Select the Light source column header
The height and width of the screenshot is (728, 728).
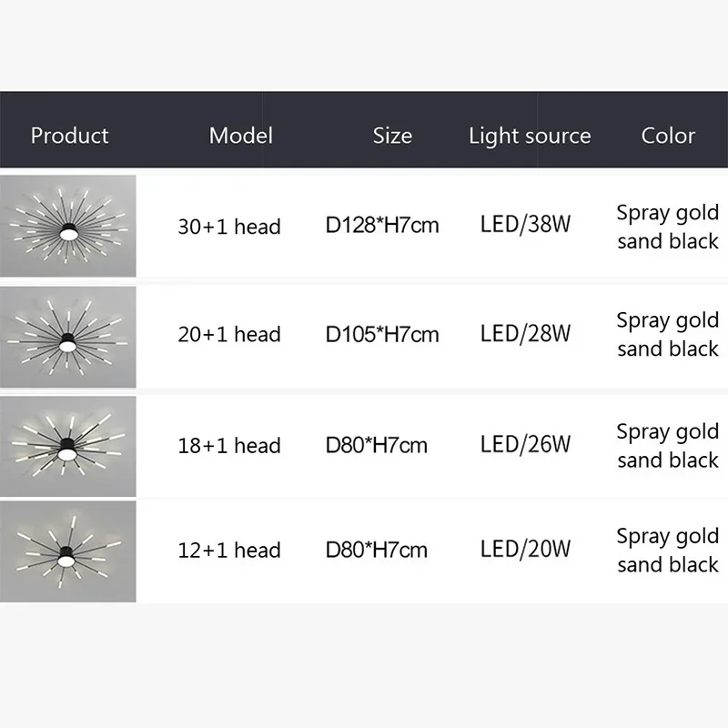530,136
